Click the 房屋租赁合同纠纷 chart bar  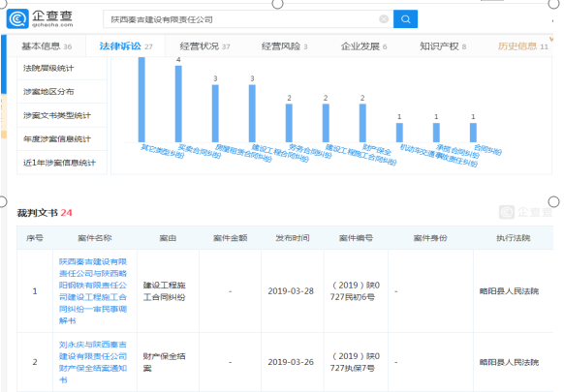pos(215,113)
